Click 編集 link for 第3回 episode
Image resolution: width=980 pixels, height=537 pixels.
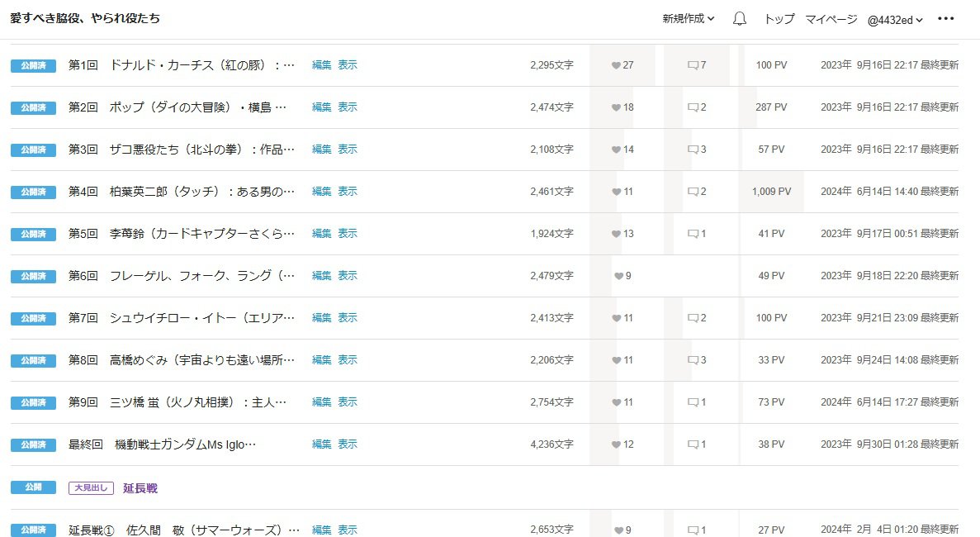point(321,150)
